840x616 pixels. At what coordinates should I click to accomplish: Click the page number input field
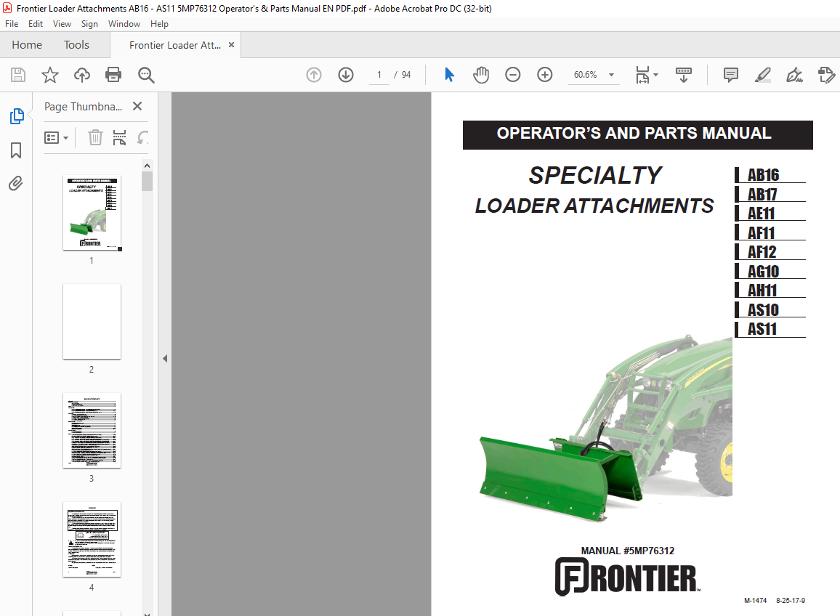pyautogui.click(x=379, y=74)
